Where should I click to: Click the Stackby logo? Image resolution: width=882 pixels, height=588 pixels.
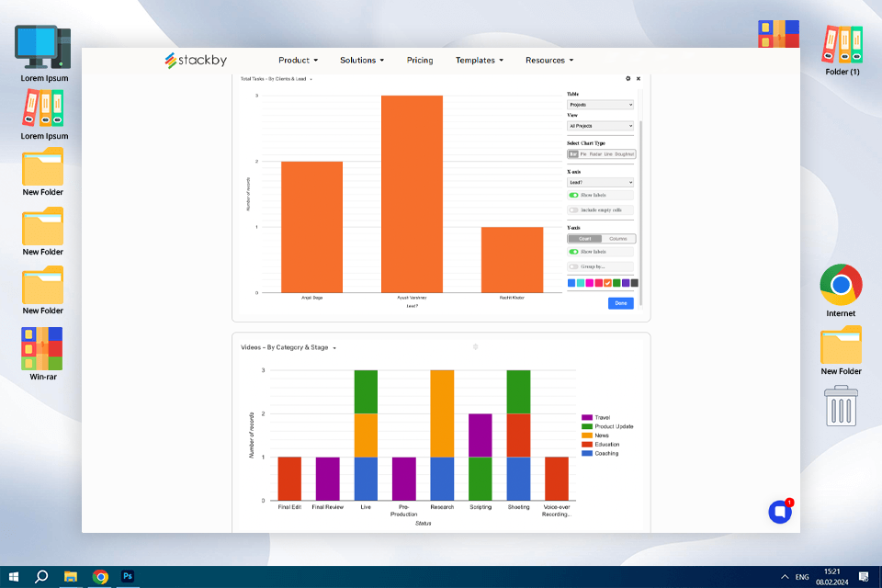[196, 60]
